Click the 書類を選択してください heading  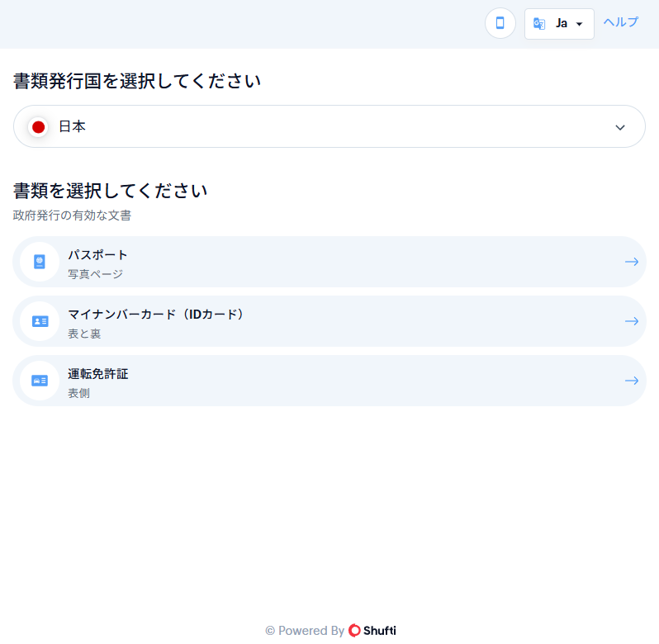(110, 191)
